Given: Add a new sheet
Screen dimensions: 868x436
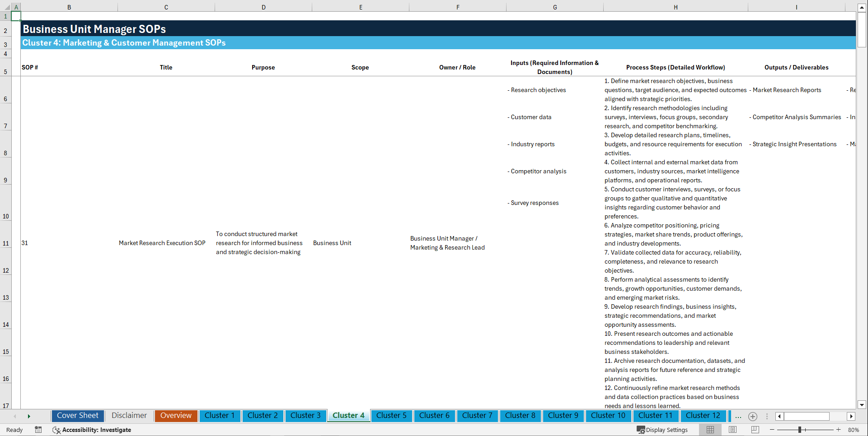Looking at the screenshot, I should tap(753, 416).
